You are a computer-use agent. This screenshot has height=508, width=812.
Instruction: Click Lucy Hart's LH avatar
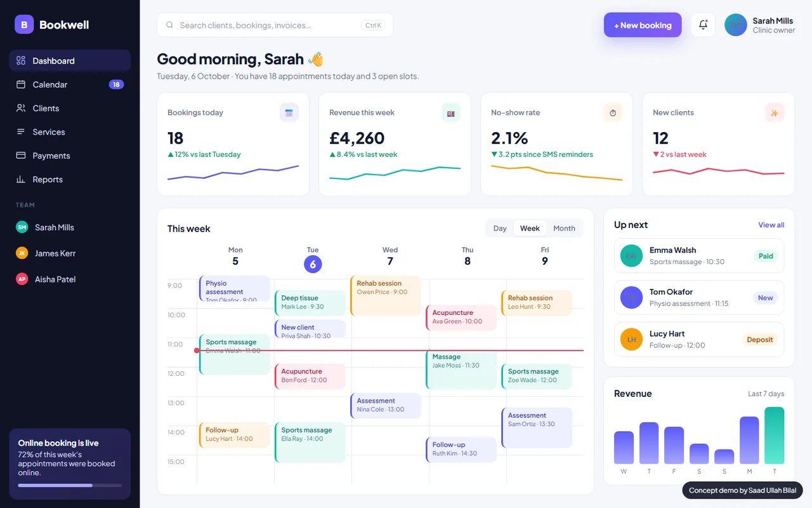(x=631, y=339)
